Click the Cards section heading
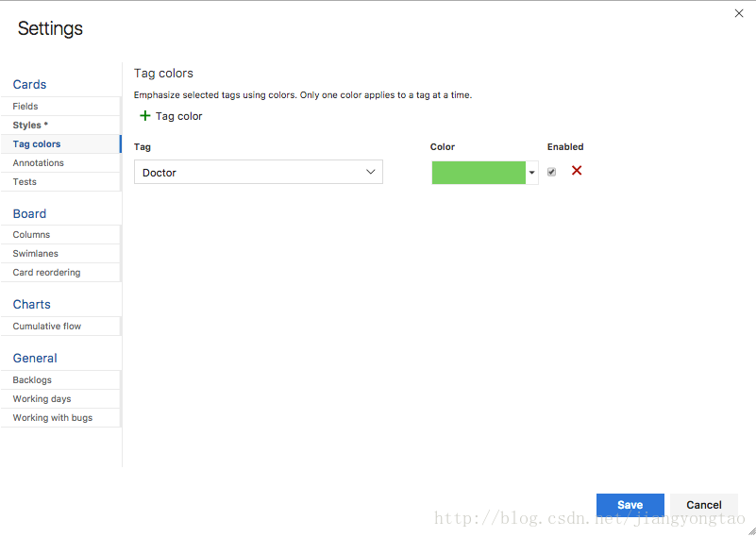Viewport: 756px width, 537px height. [x=29, y=84]
